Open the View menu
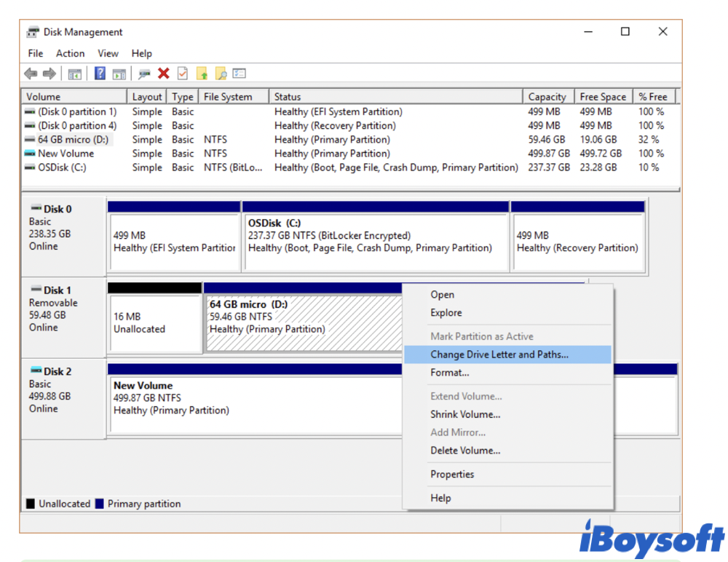This screenshot has height=562, width=728. click(x=108, y=53)
